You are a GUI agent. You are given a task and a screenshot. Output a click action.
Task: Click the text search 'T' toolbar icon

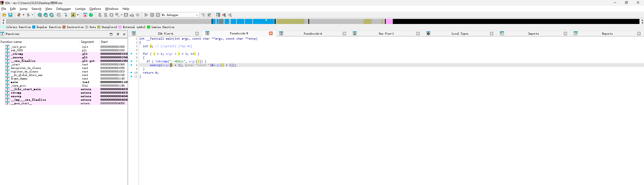(46, 15)
